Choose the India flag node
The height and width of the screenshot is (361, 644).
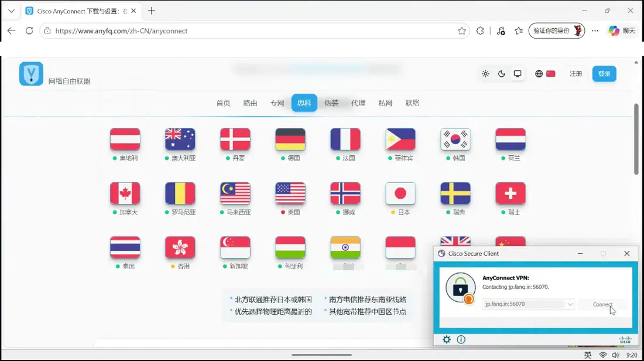click(345, 247)
